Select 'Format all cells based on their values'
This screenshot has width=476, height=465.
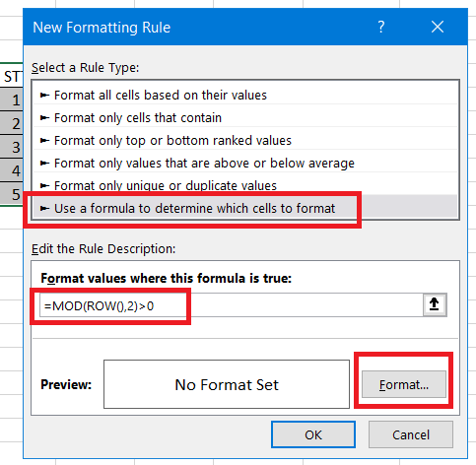pos(245,96)
